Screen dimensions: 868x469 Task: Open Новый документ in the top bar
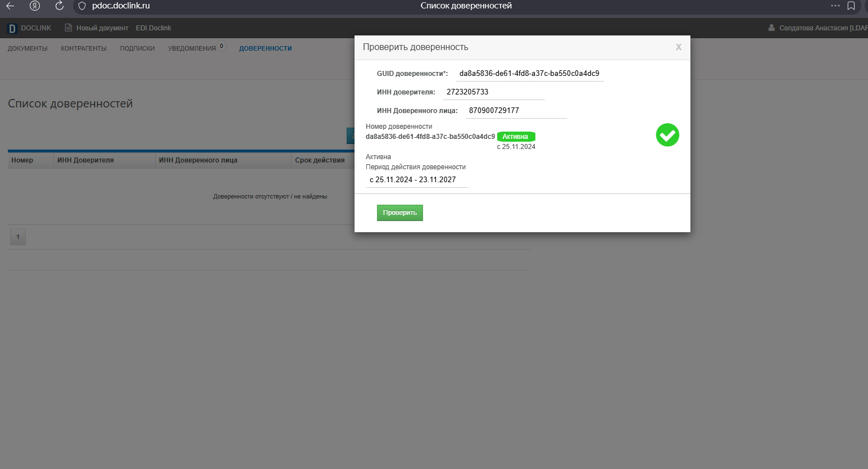tap(102, 28)
